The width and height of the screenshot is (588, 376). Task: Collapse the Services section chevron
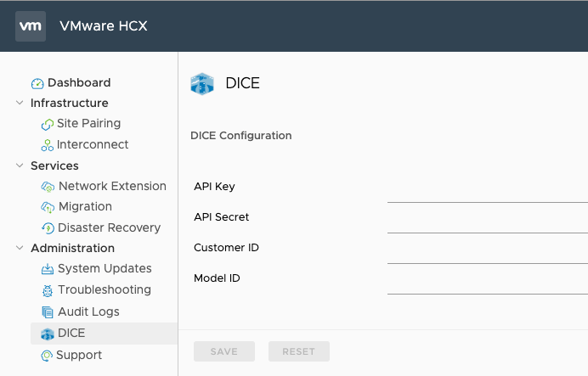tap(20, 166)
